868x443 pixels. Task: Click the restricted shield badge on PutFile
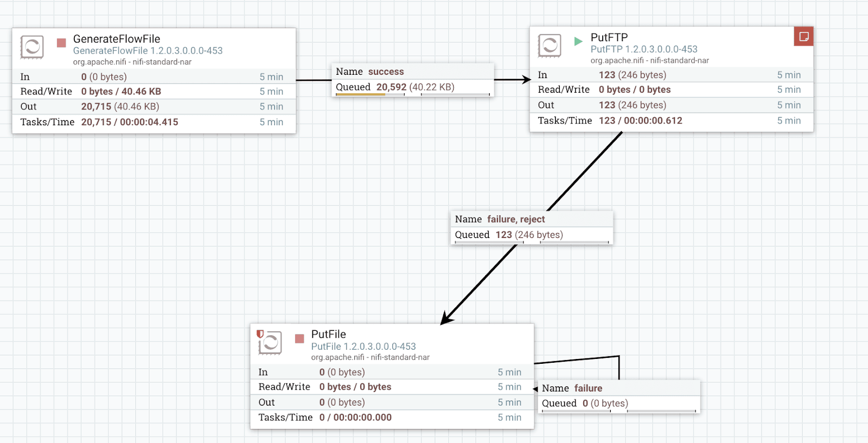pos(260,334)
